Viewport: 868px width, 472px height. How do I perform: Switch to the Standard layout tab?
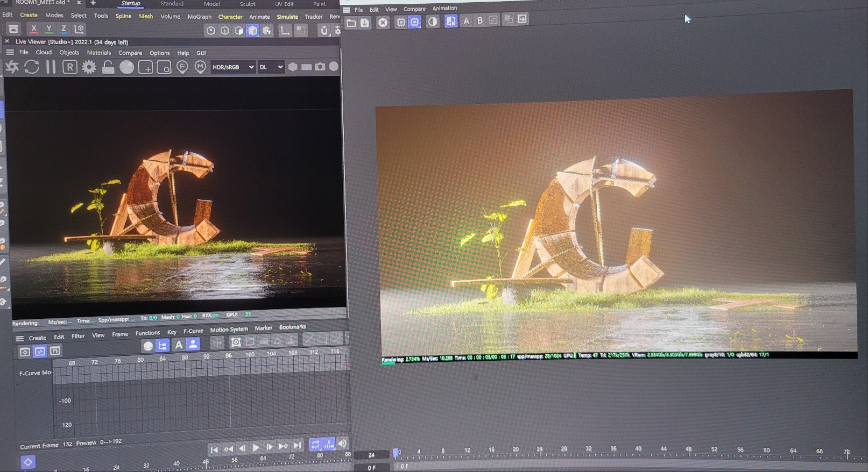(172, 4)
